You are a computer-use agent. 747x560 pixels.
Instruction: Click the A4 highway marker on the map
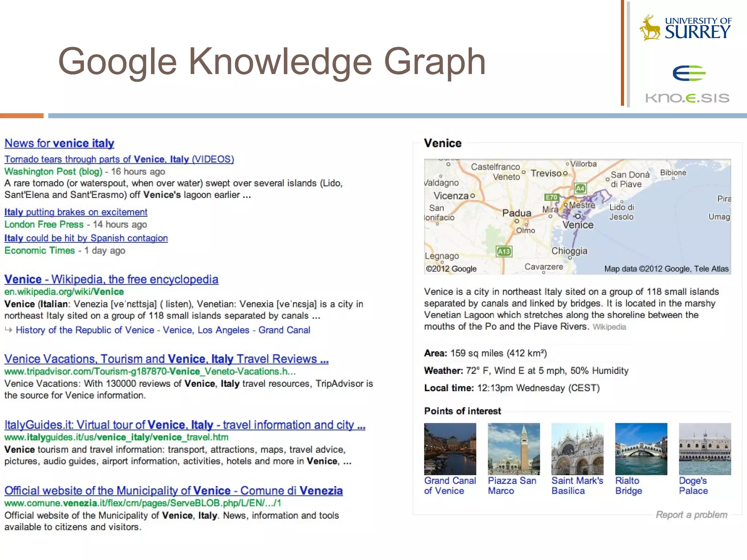point(580,188)
